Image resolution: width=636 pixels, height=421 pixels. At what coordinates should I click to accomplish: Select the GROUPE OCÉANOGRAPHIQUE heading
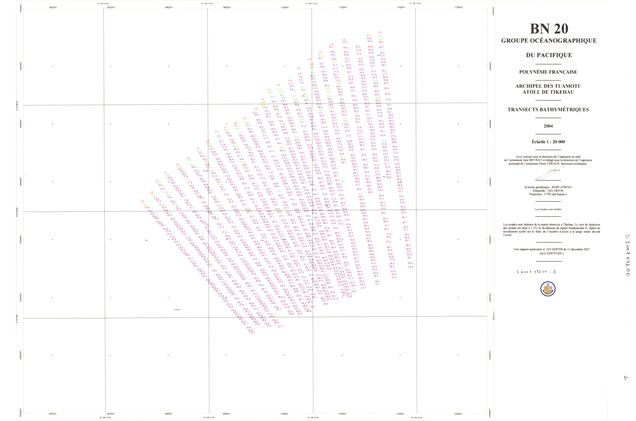[547, 40]
